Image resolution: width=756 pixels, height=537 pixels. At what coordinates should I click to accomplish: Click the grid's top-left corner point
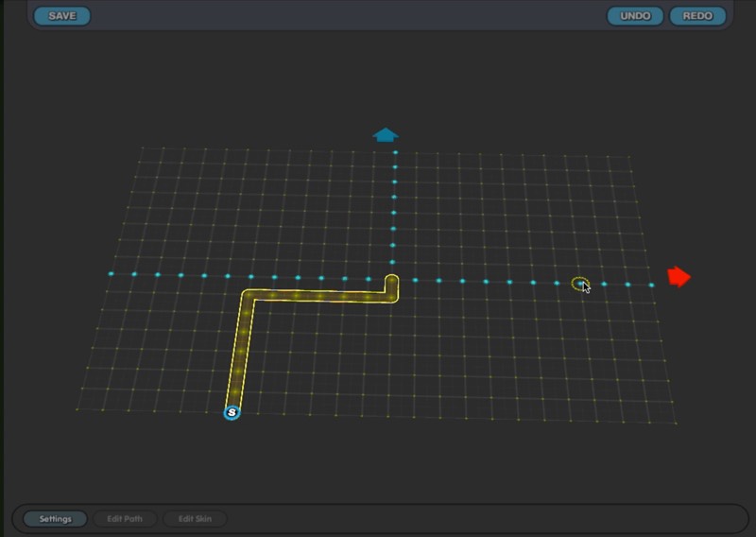click(x=142, y=147)
